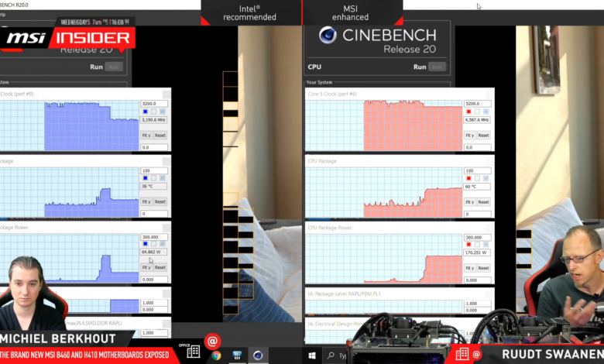
Task: Pick the white middle swatch on blue clock graph
Action: click(153, 112)
